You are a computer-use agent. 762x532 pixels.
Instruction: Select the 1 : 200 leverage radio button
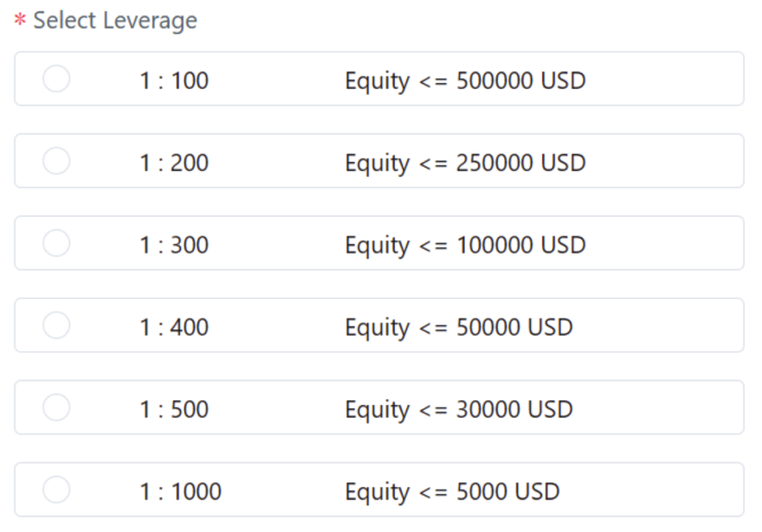(x=57, y=161)
